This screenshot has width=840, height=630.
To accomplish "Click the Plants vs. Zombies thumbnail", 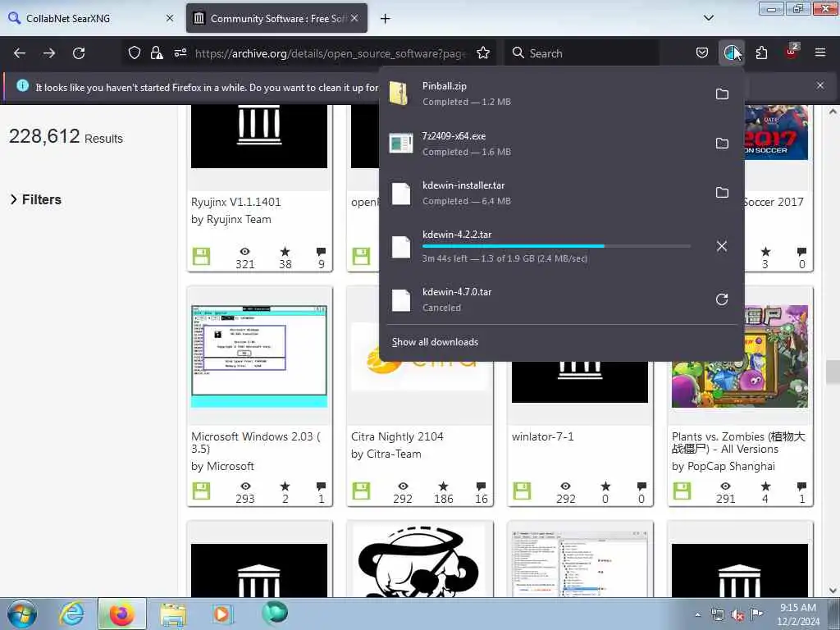I will (740, 356).
